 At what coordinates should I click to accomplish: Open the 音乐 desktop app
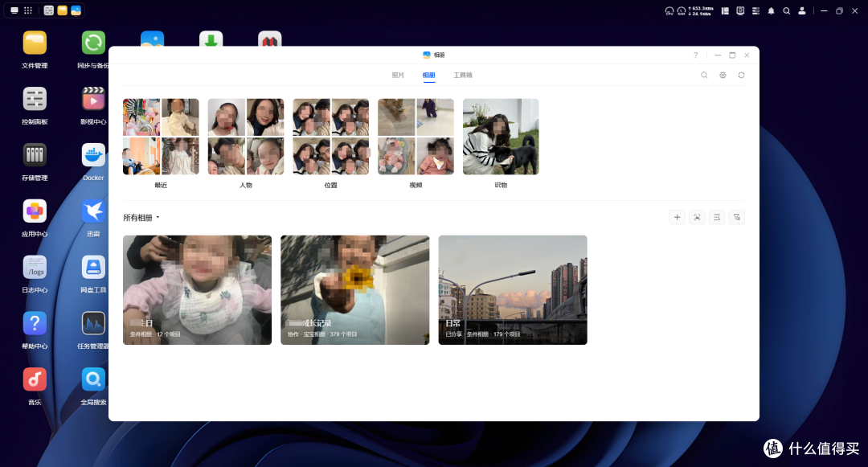[35, 379]
